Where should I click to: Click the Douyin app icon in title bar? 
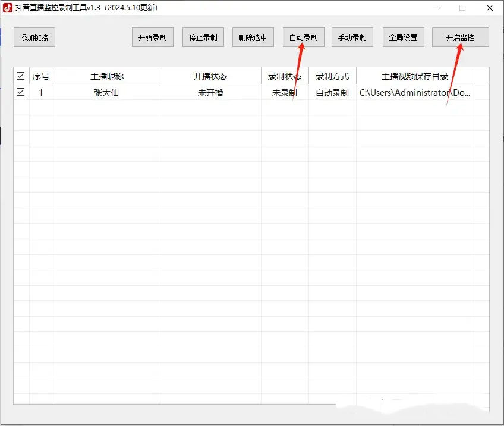[8, 8]
